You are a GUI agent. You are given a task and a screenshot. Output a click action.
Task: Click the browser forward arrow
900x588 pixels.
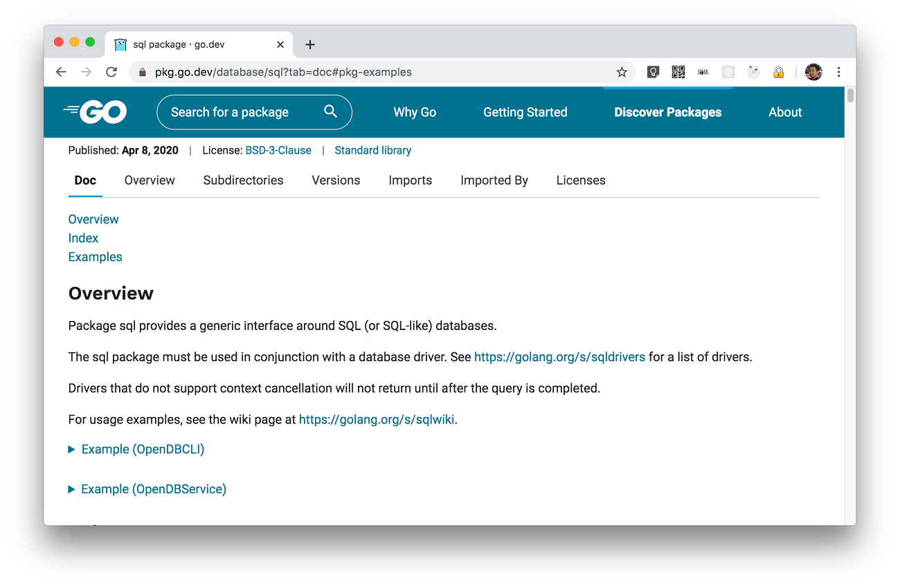point(86,72)
